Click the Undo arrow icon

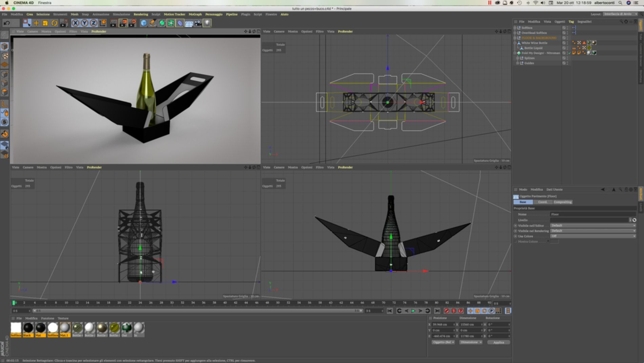pos(7,23)
